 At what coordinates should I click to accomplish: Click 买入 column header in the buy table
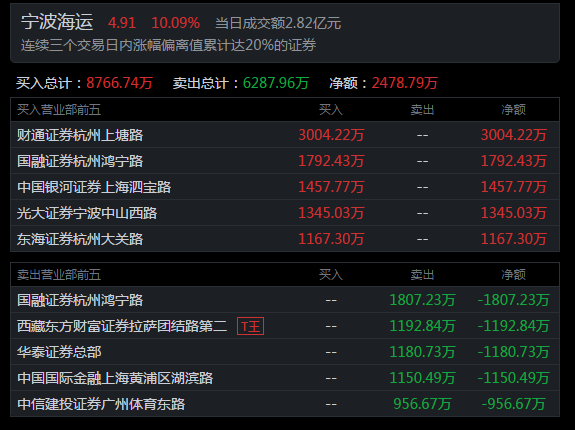click(331, 110)
